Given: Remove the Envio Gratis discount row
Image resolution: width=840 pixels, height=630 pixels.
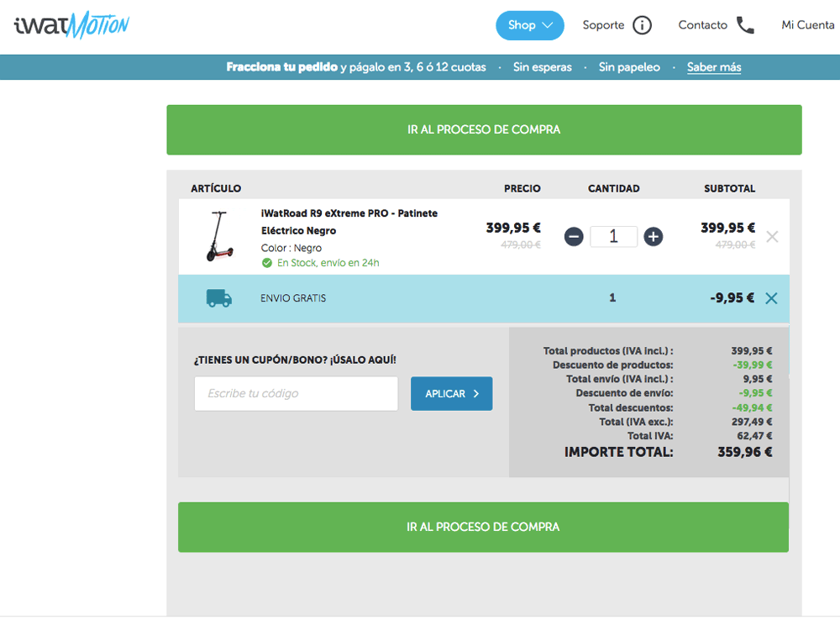Looking at the screenshot, I should point(771,298).
